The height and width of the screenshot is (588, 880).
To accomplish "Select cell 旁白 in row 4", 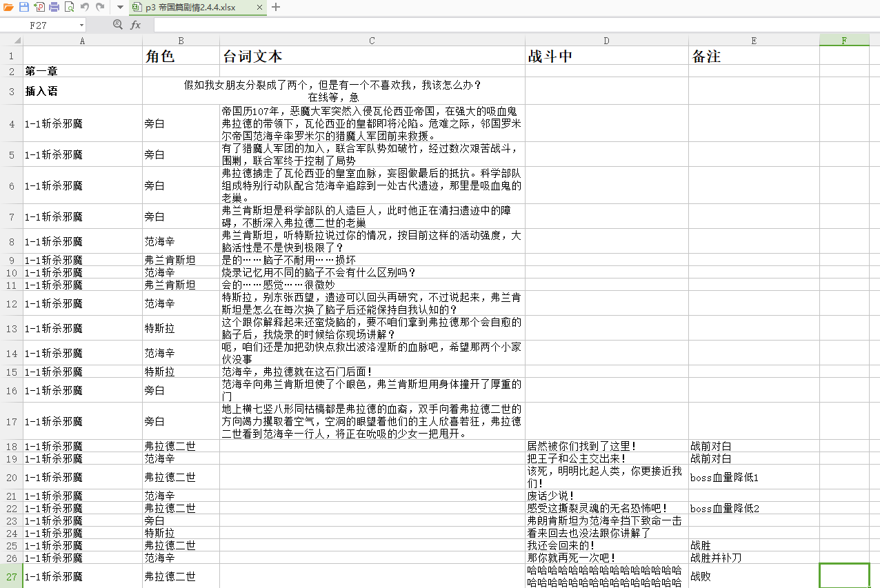I will click(181, 123).
